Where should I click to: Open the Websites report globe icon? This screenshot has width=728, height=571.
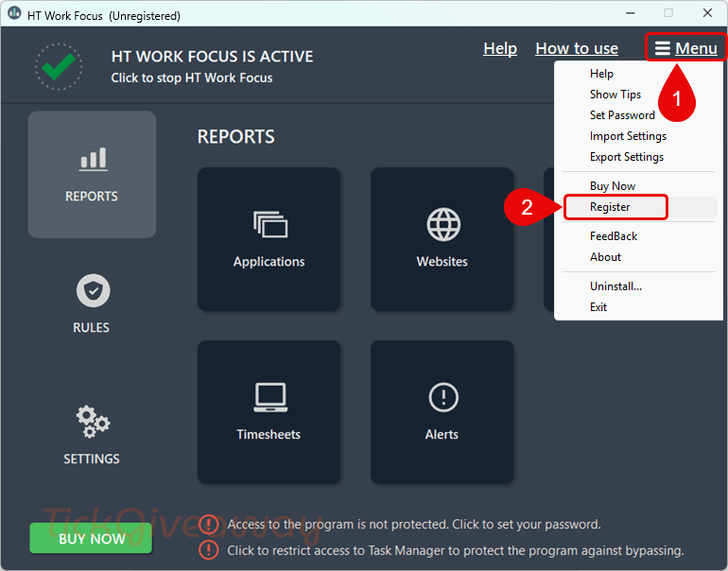443,224
